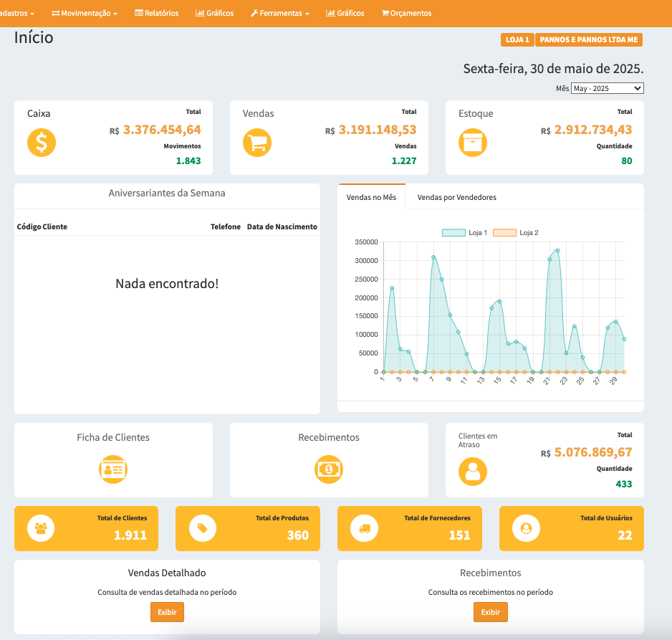Click the Total de Produtos tag icon
The image size is (672, 640).
(203, 528)
